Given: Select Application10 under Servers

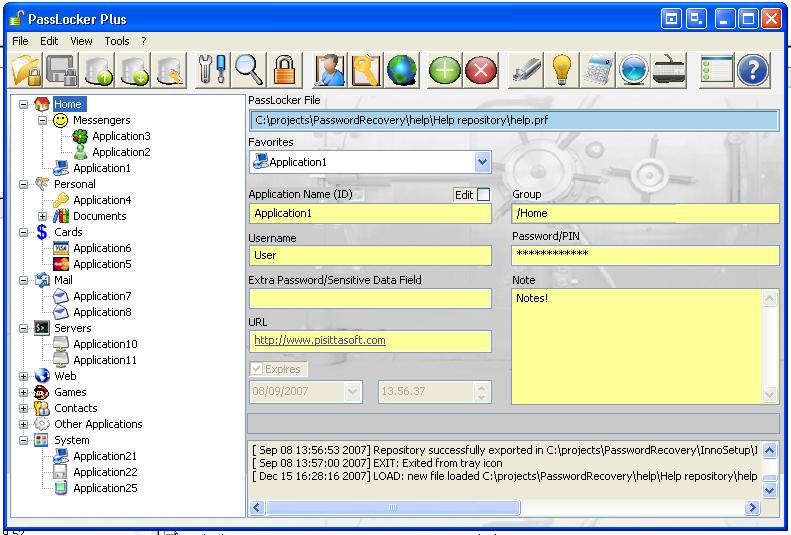Looking at the screenshot, I should tap(105, 344).
